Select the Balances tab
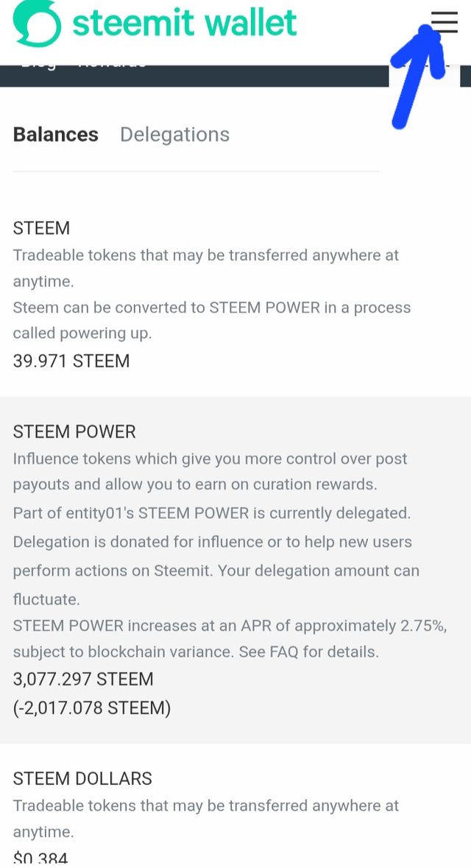 click(56, 135)
